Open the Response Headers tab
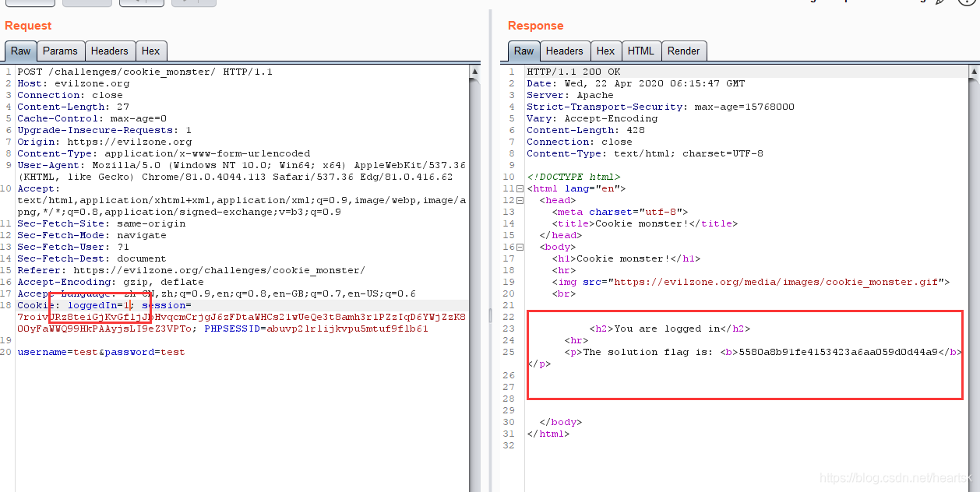 (x=564, y=51)
